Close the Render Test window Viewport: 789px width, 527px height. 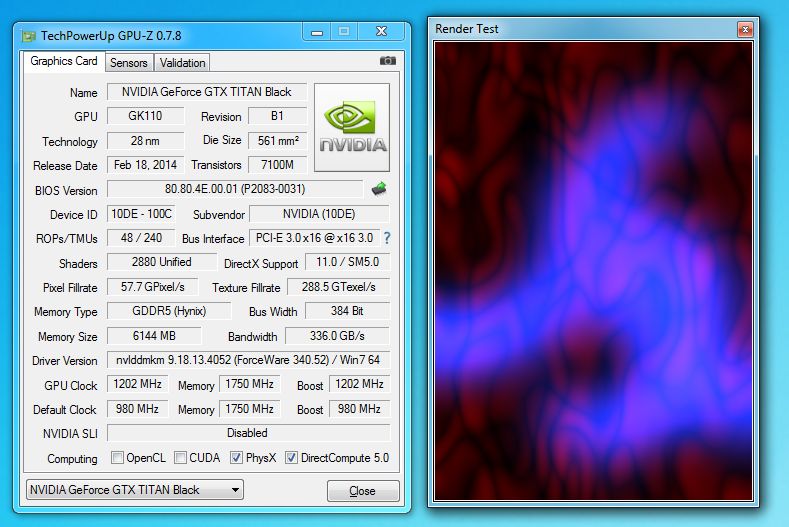[x=745, y=29]
